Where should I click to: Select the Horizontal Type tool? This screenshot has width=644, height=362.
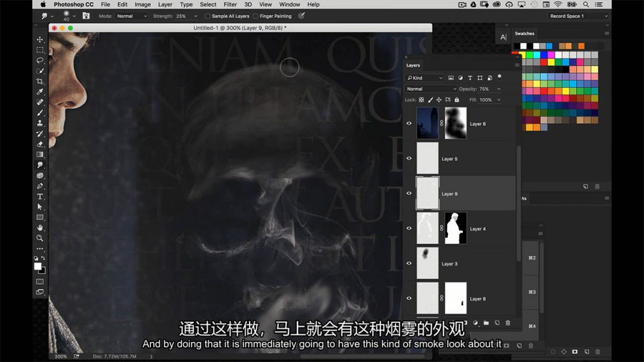click(40, 197)
